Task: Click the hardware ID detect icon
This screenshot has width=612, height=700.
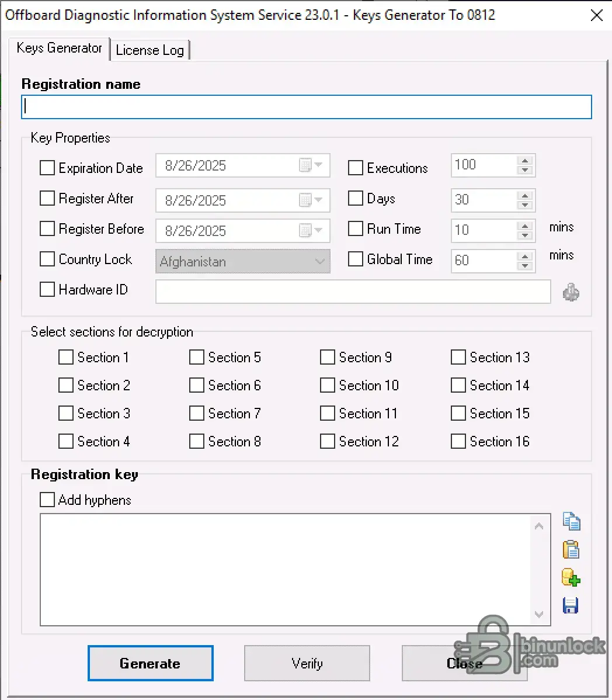Action: 571,292
